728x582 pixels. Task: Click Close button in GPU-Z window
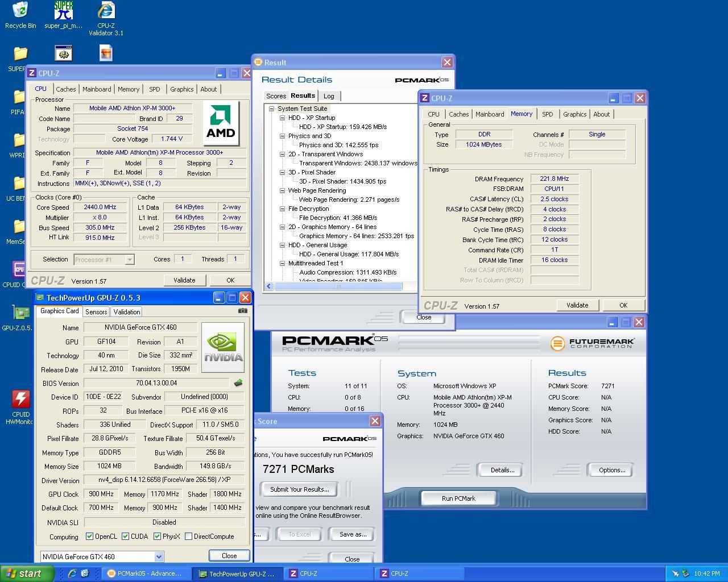229,556
